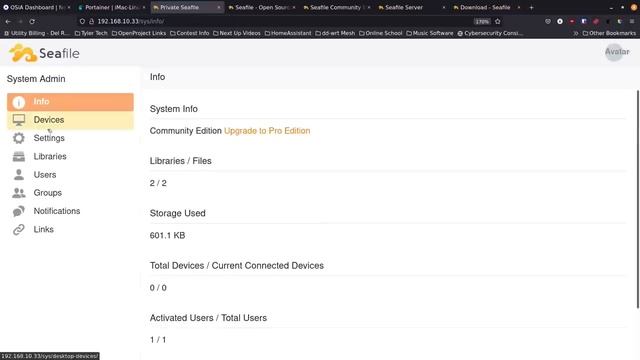Open the Users section
Viewport: 640px width, 360px height.
45,175
